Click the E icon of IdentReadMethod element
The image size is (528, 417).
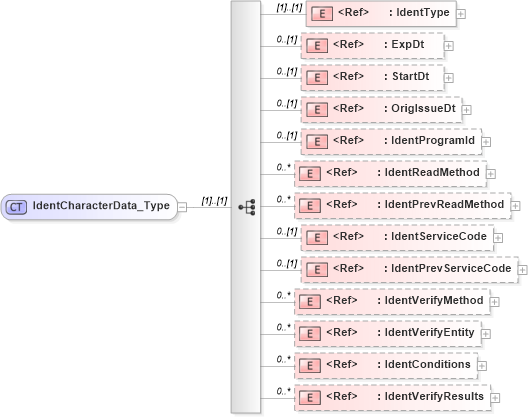[x=310, y=174]
